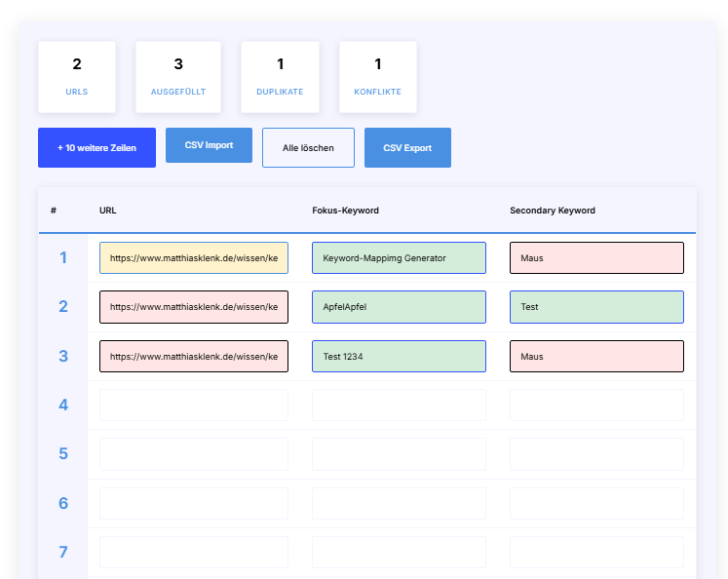The width and height of the screenshot is (728, 579).
Task: Click the 'Alle löschen' button
Action: click(x=308, y=147)
